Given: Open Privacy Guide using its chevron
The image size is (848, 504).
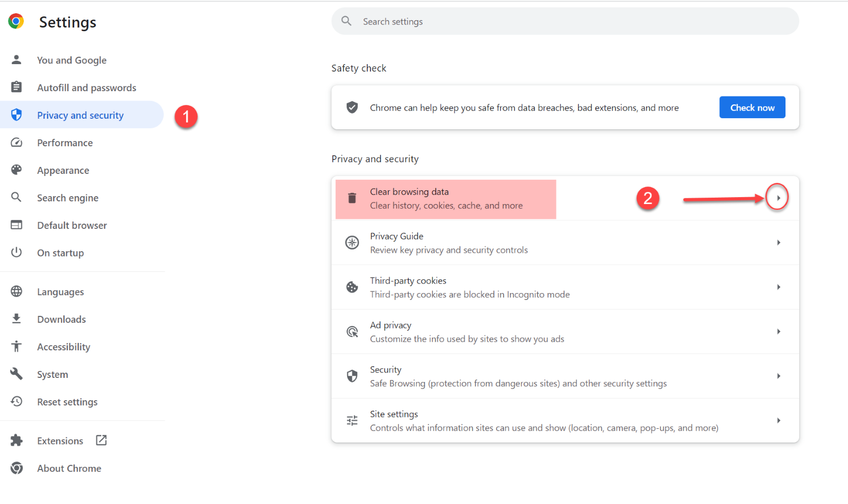Looking at the screenshot, I should [779, 242].
